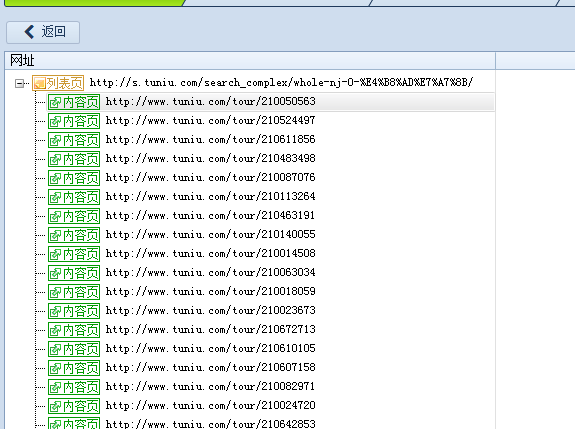Click 内容页 icon for tour/210140055
Screen dimensions: 575x429
[74, 235]
